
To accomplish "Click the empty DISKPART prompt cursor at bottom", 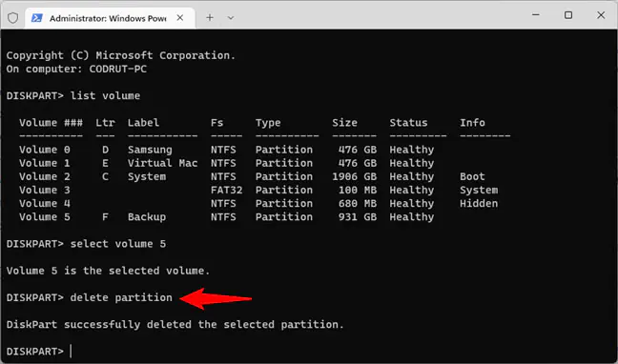I will click(71, 351).
